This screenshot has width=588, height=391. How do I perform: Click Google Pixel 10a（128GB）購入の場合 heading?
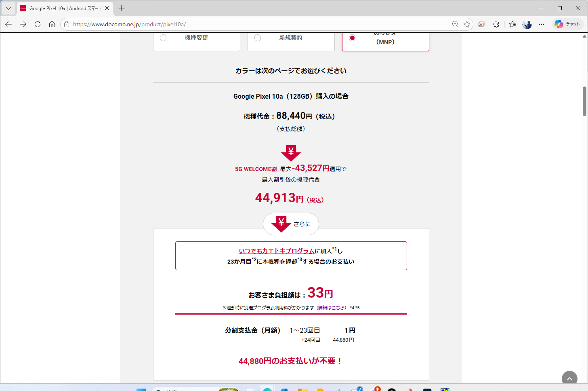point(291,96)
